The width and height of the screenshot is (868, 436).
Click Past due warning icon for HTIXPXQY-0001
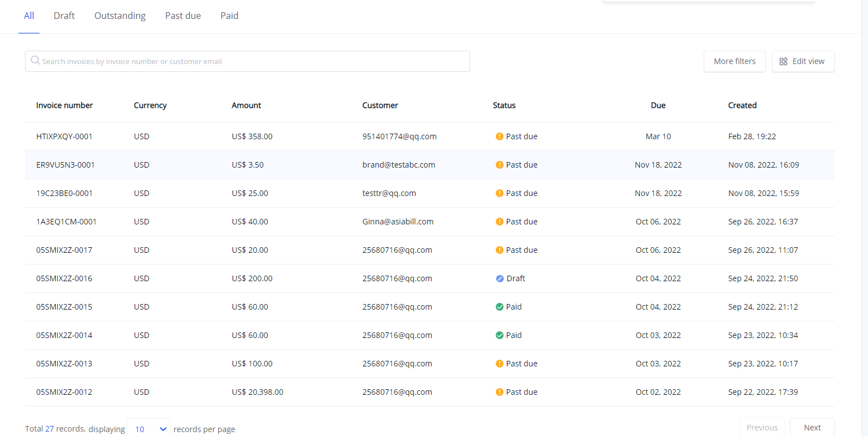[x=499, y=136]
